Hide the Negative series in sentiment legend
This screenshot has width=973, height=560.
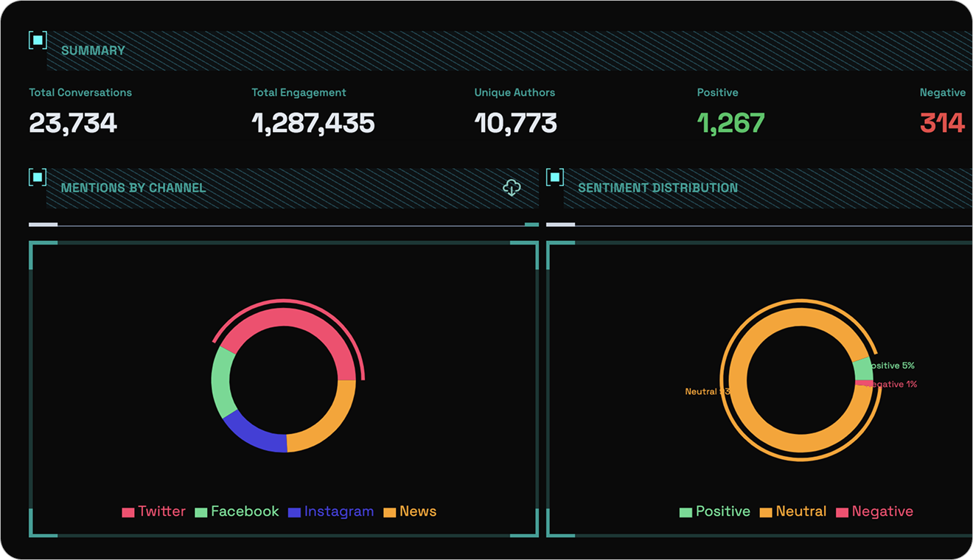pos(874,511)
